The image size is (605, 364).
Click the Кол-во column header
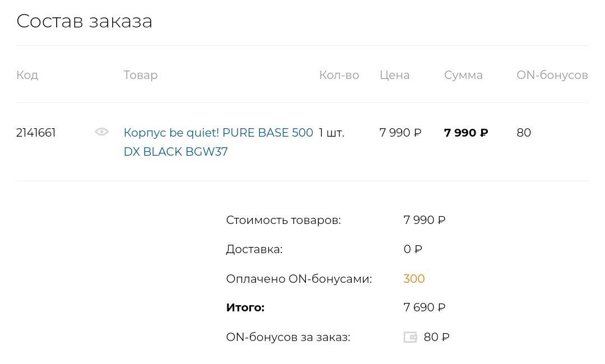point(339,75)
